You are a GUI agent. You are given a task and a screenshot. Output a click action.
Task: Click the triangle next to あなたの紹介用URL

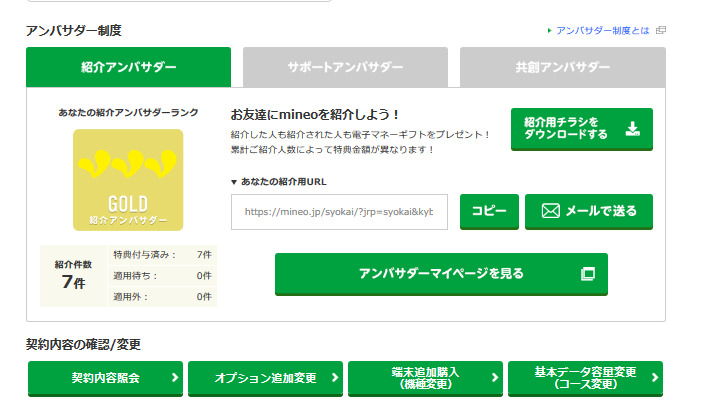click(234, 182)
